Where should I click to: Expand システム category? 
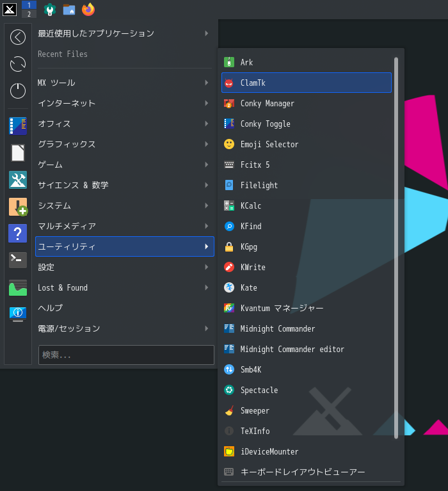click(125, 205)
